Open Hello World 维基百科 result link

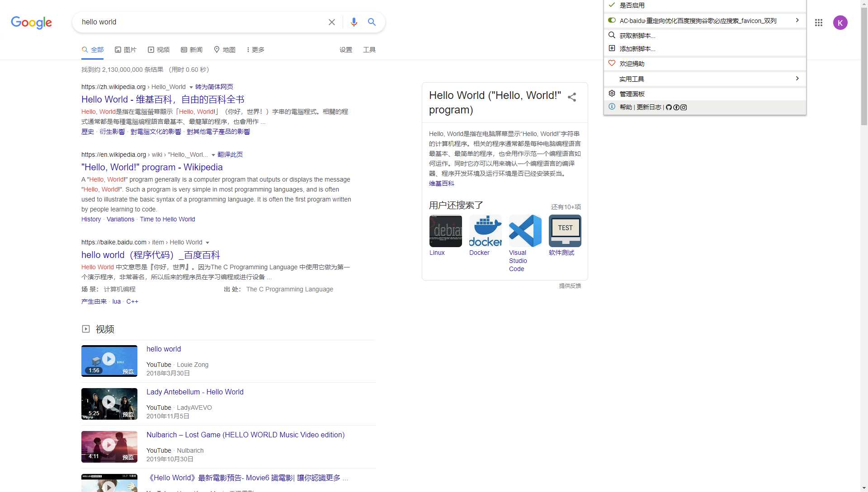click(163, 99)
